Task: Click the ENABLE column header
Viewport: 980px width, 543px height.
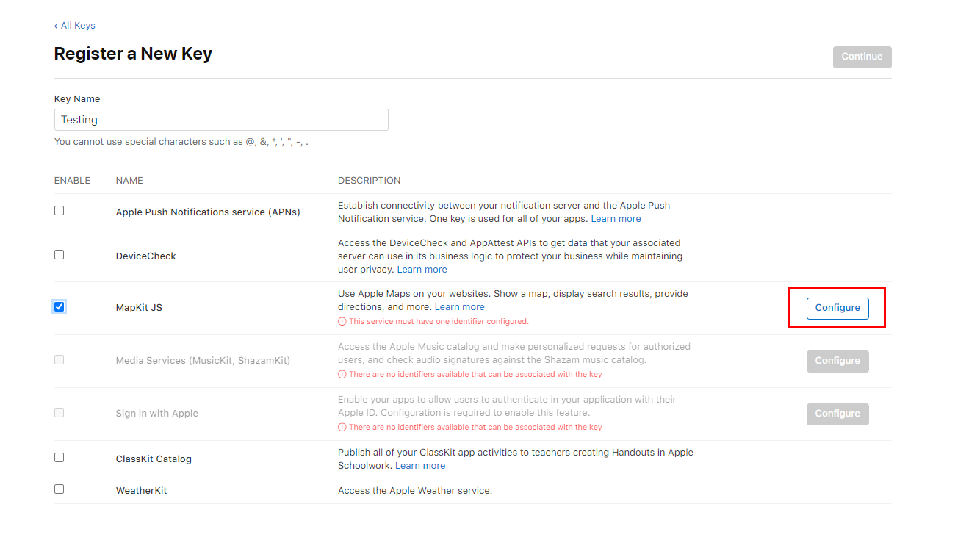Action: [x=72, y=181]
